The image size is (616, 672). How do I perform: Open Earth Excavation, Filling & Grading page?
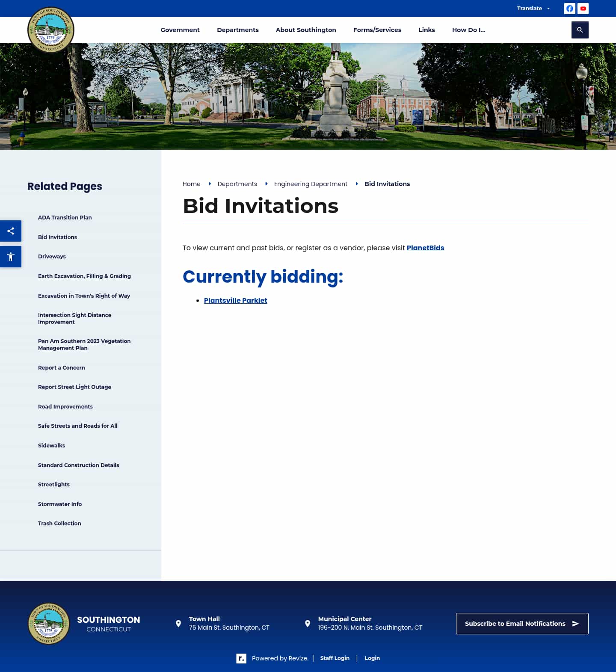[84, 276]
